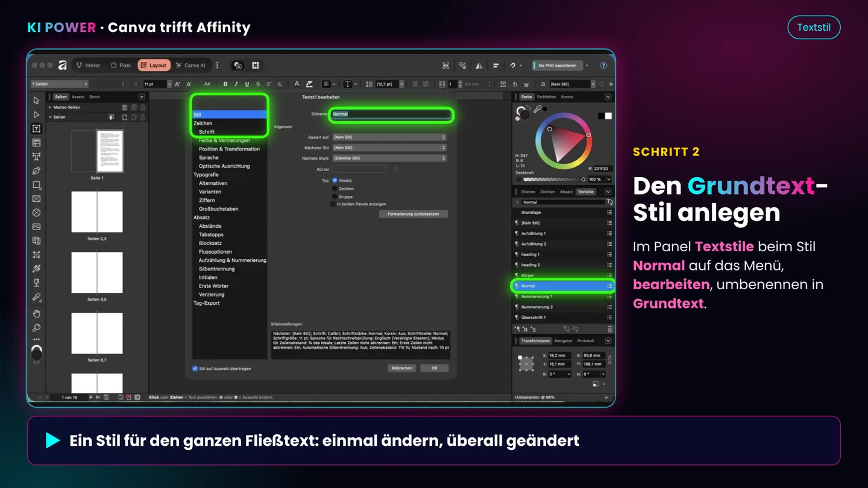Underline text with the U icon
868x488 pixels.
[247, 84]
